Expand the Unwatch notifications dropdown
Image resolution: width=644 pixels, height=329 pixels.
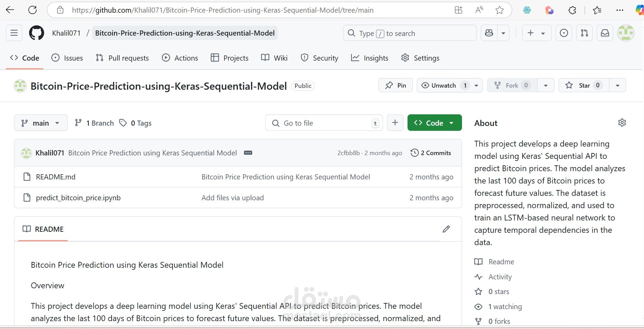coord(476,85)
